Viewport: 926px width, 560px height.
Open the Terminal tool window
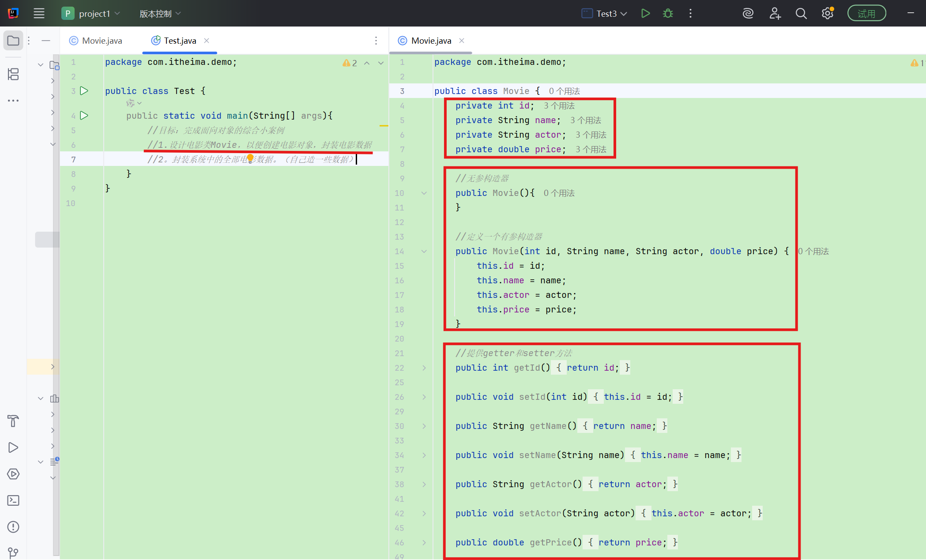point(13,500)
